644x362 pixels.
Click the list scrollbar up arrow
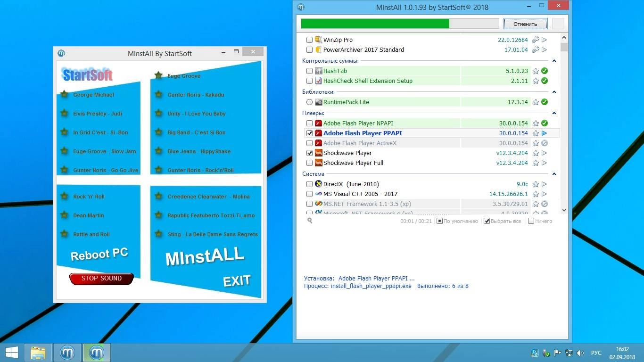coord(564,37)
